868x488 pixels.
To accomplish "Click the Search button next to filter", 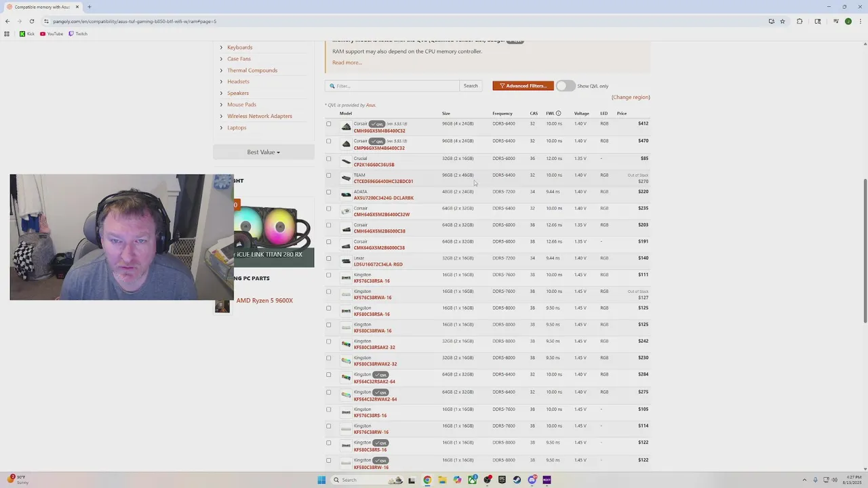I will coord(471,86).
